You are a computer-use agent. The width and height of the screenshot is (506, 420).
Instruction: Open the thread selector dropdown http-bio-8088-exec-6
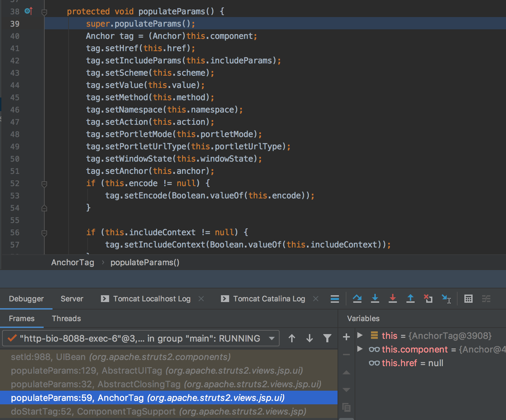pos(141,338)
